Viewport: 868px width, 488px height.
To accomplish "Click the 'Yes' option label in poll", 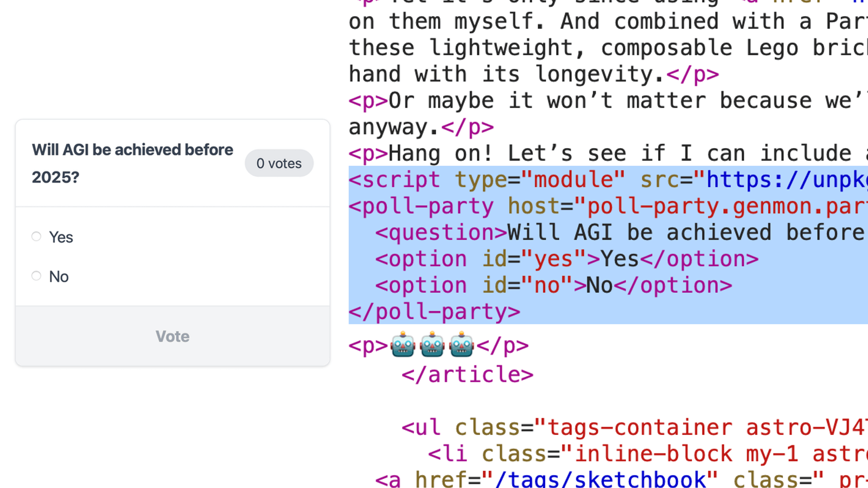I will pyautogui.click(x=61, y=237).
